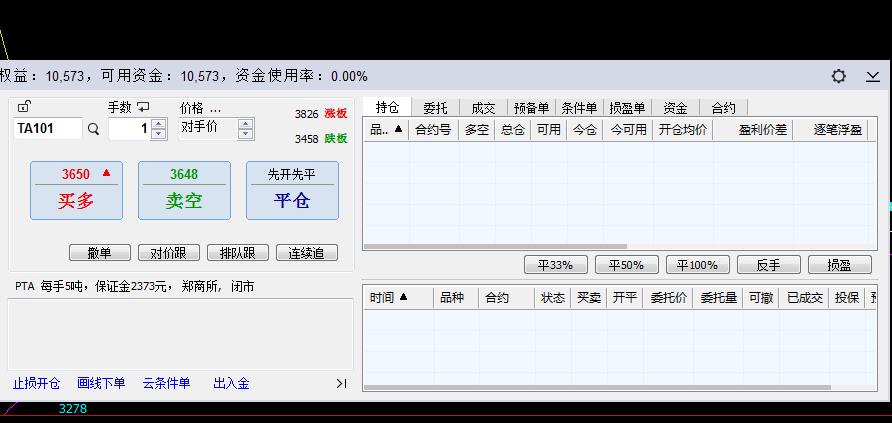Open the 预备单 tab
Screen dimensions: 892x423
coord(531,107)
